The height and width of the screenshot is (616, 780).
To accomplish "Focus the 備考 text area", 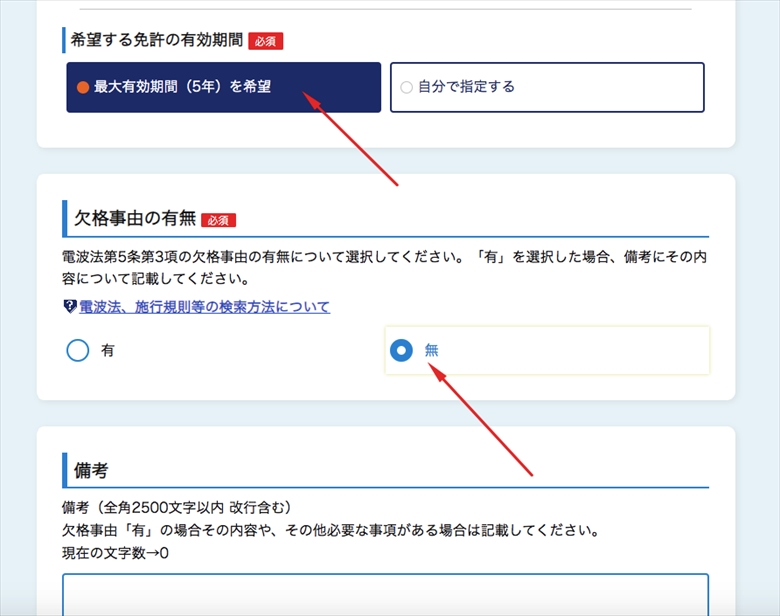I will [386, 595].
